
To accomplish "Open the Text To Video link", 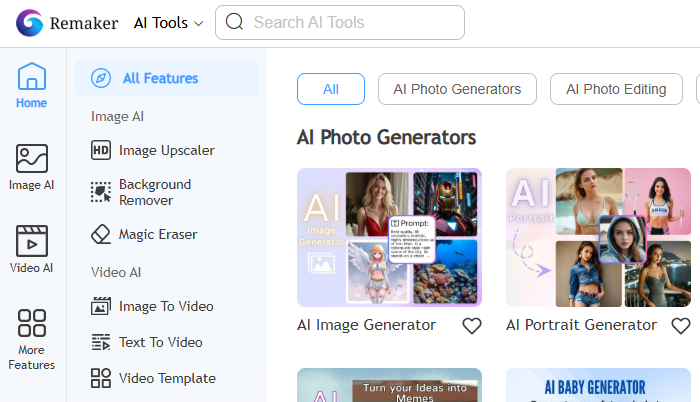I will pos(161,342).
